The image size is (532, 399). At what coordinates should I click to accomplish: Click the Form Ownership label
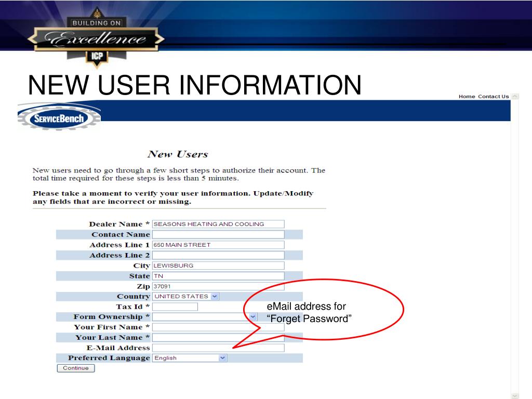tap(112, 317)
